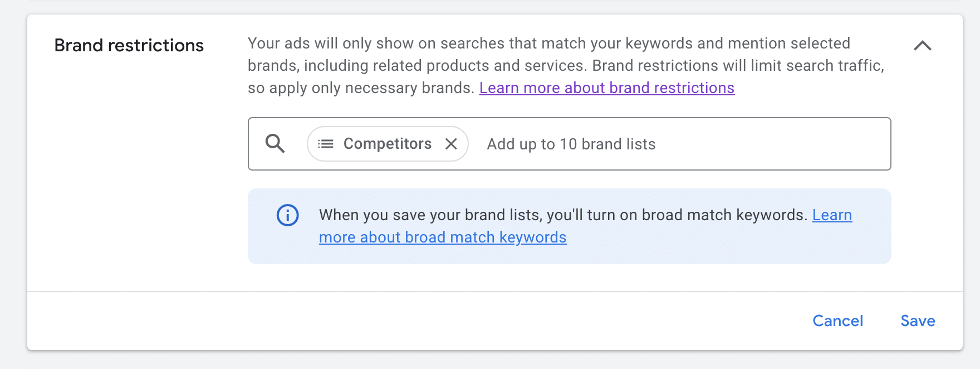
Task: Click the X to delete Competitors restriction
Action: (x=452, y=144)
